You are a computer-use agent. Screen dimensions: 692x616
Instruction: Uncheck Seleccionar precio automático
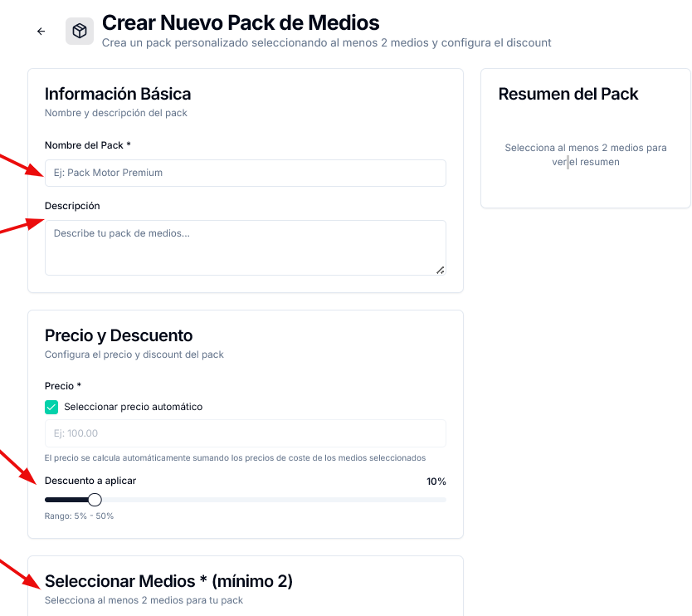pos(51,407)
